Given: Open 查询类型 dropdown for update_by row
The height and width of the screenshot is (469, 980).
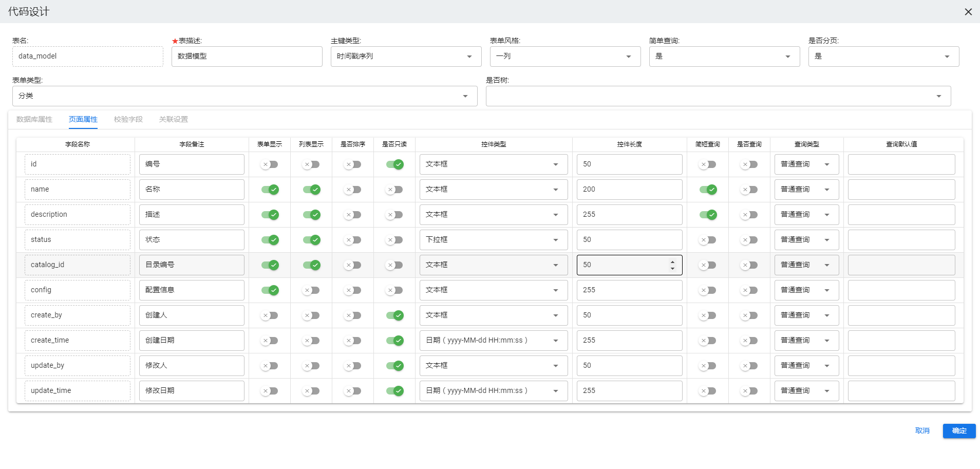Looking at the screenshot, I should point(807,366).
